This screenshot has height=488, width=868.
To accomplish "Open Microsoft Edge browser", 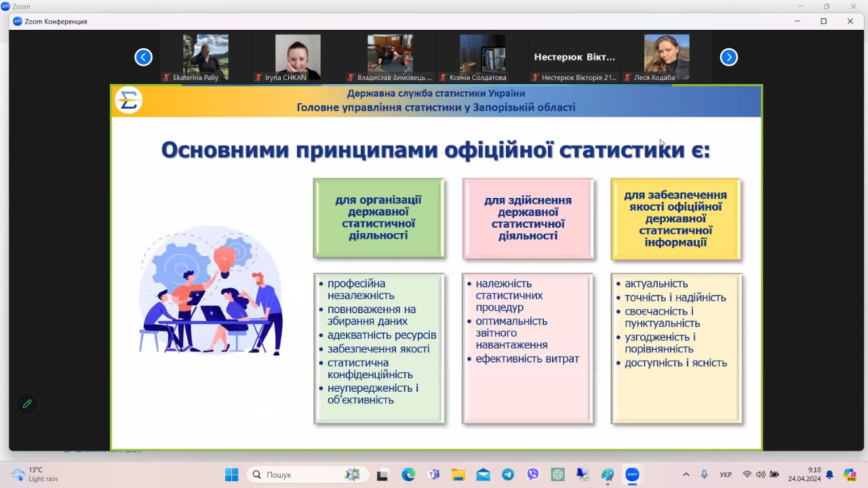I will click(408, 474).
